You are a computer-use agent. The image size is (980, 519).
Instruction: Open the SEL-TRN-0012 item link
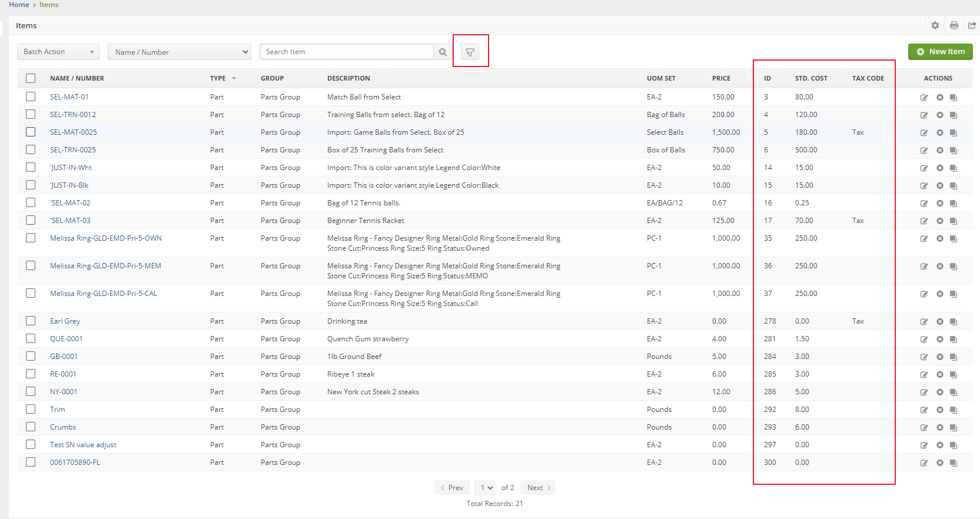[73, 115]
